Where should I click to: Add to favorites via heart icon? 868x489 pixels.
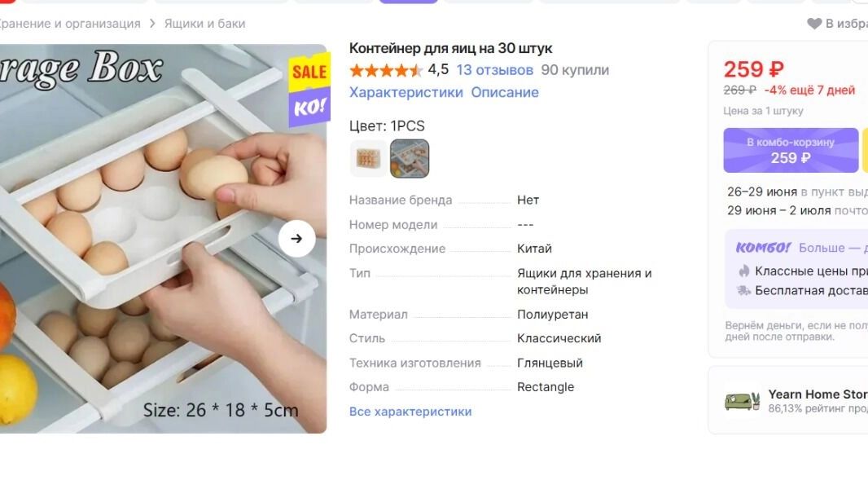click(813, 24)
